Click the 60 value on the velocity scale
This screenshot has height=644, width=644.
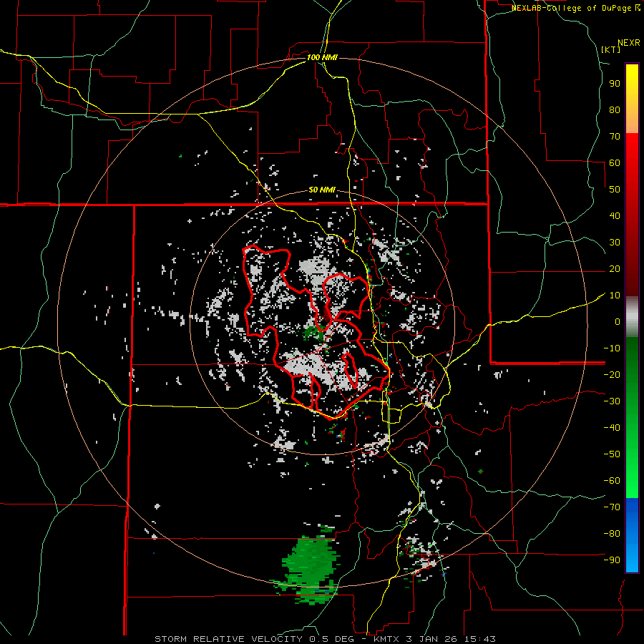pos(615,162)
